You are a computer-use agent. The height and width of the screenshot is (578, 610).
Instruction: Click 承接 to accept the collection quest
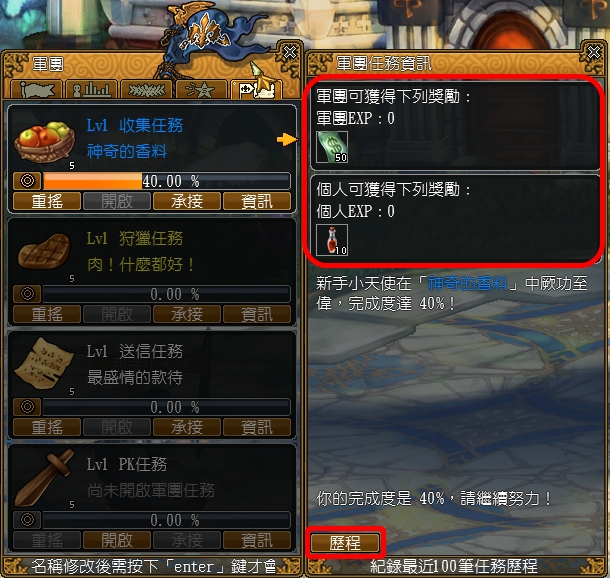coord(187,201)
